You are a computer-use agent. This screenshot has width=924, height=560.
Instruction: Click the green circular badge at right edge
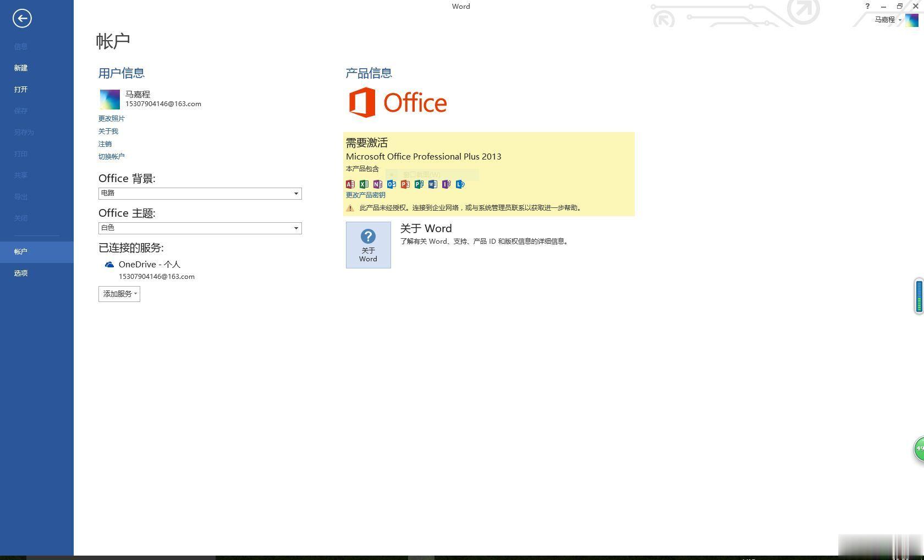coord(919,449)
